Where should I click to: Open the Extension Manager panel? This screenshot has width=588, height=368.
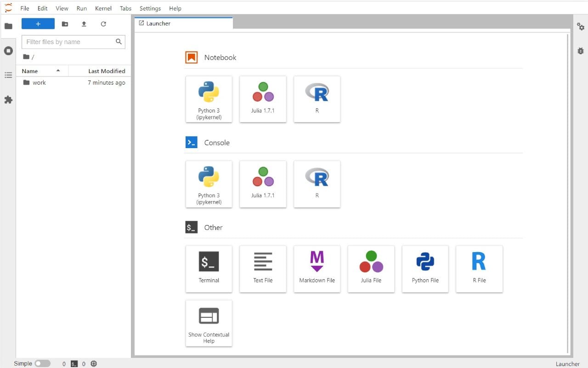coord(8,100)
